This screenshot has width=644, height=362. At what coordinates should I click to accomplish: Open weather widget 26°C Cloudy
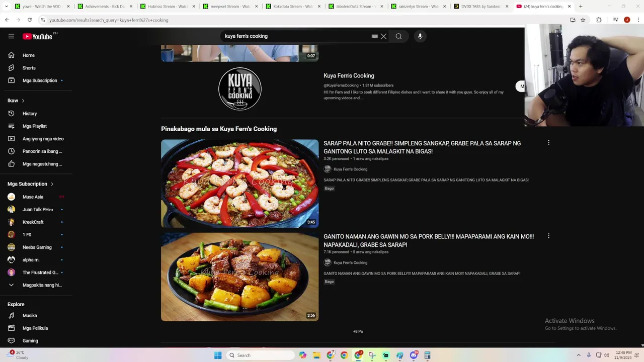pos(17,355)
